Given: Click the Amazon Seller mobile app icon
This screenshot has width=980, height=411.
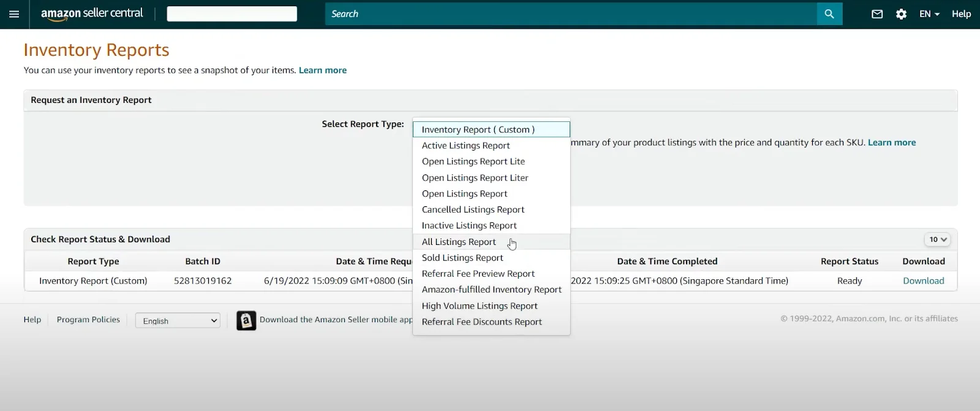Looking at the screenshot, I should click(x=246, y=320).
